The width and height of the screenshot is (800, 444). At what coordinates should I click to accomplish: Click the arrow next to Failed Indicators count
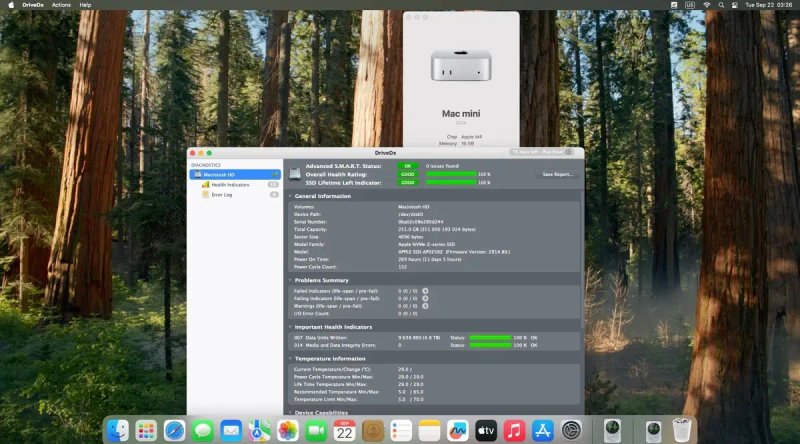tap(425, 291)
